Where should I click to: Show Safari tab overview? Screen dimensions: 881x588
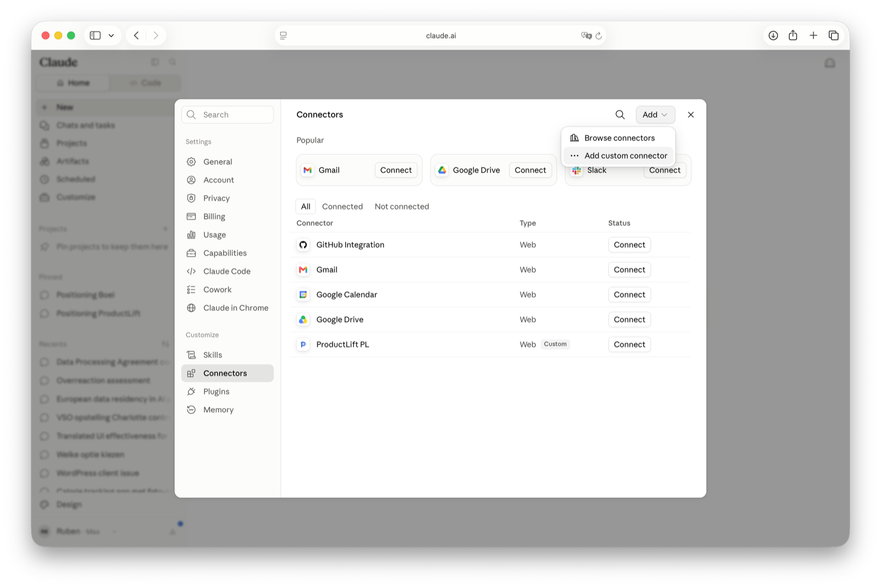(x=834, y=35)
